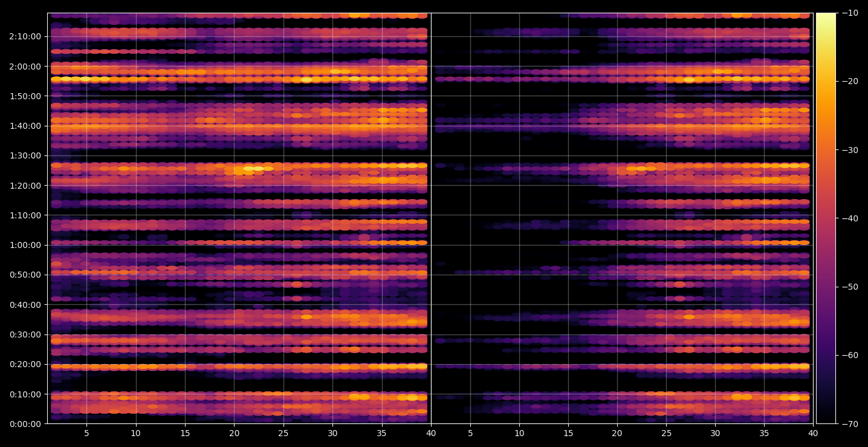The height and width of the screenshot is (447, 868).
Task: Select x-axis label 20 under right heatmap
Action: pyautogui.click(x=617, y=433)
